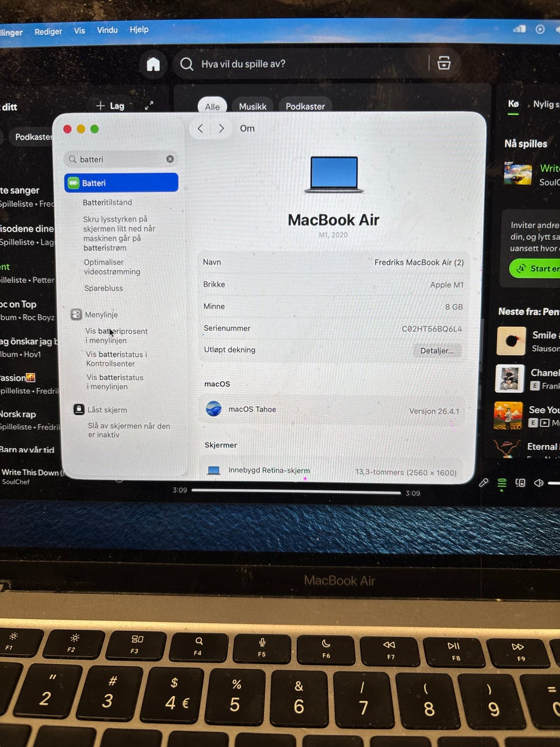Click the Lag create button in Spotify
Image resolution: width=560 pixels, height=747 pixels.
tap(110, 106)
